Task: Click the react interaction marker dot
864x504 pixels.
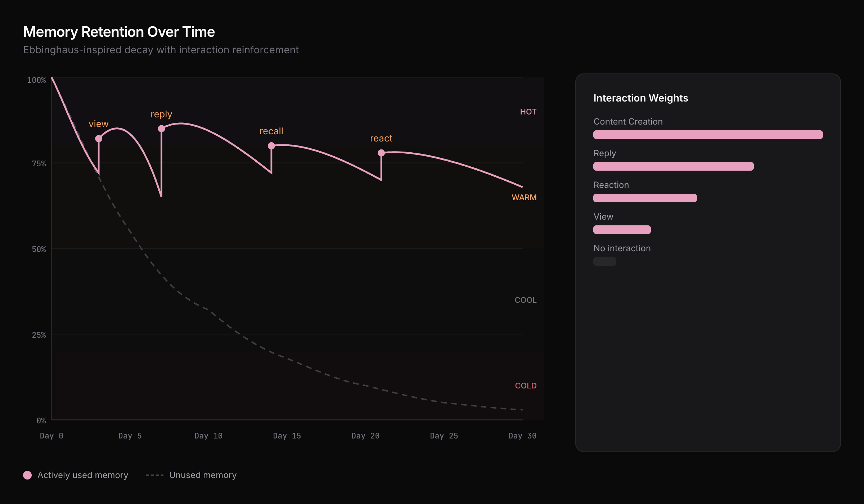Action: click(381, 153)
